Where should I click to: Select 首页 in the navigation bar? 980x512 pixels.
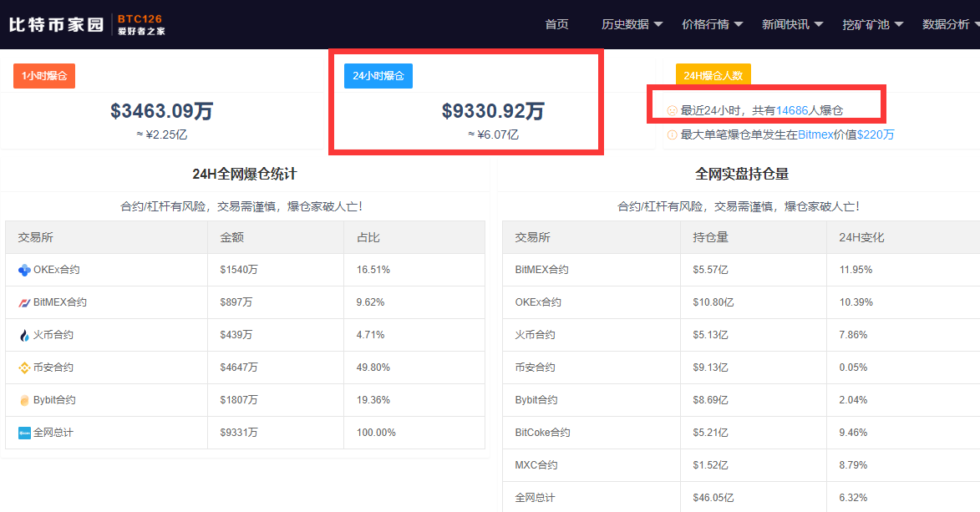[x=556, y=23]
